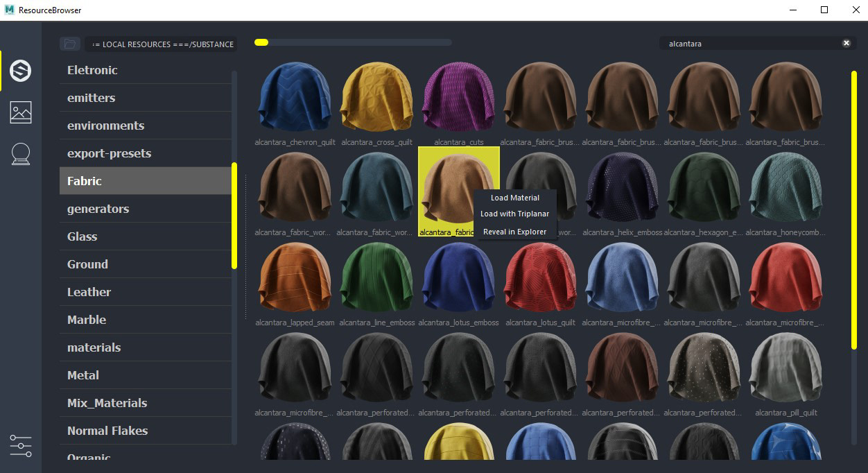
Task: Select the Ground category
Action: (x=146, y=264)
